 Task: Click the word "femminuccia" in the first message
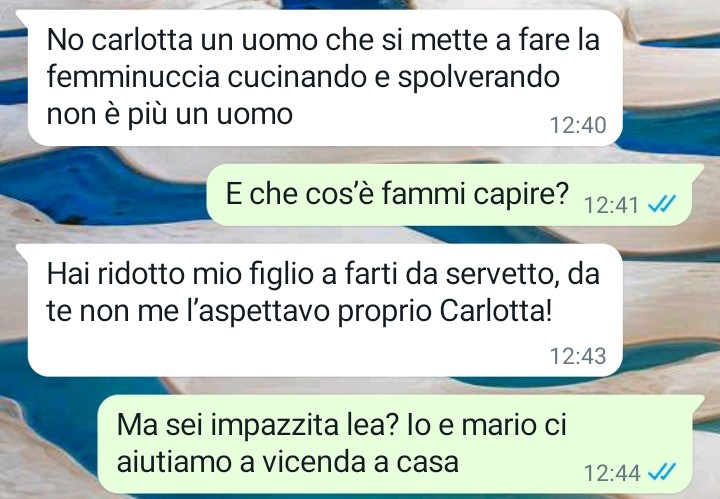click(x=133, y=77)
